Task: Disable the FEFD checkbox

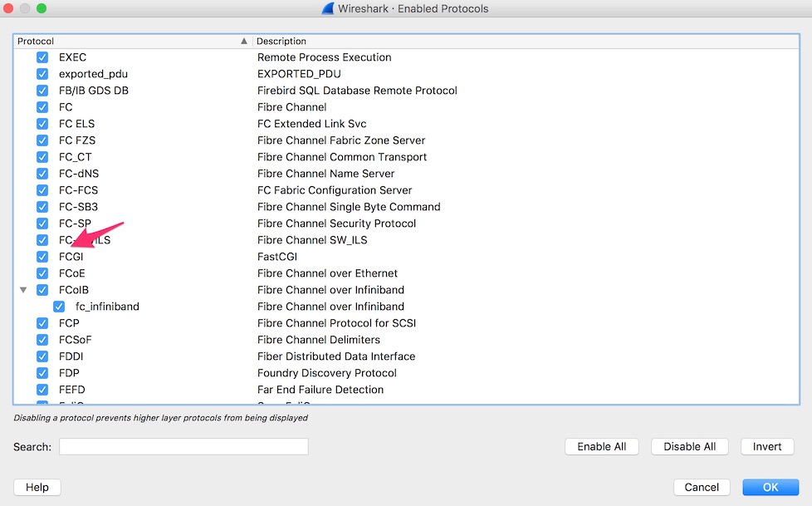Action: [x=42, y=390]
